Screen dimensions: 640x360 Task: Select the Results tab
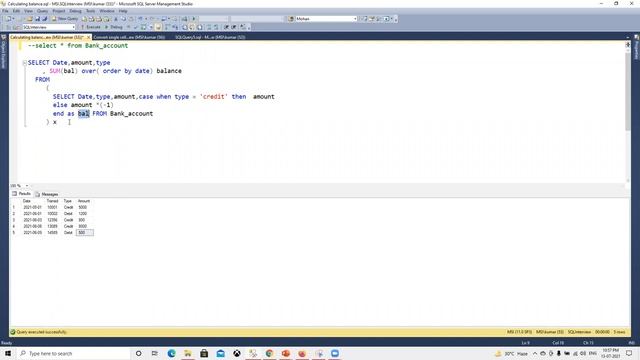[22, 194]
